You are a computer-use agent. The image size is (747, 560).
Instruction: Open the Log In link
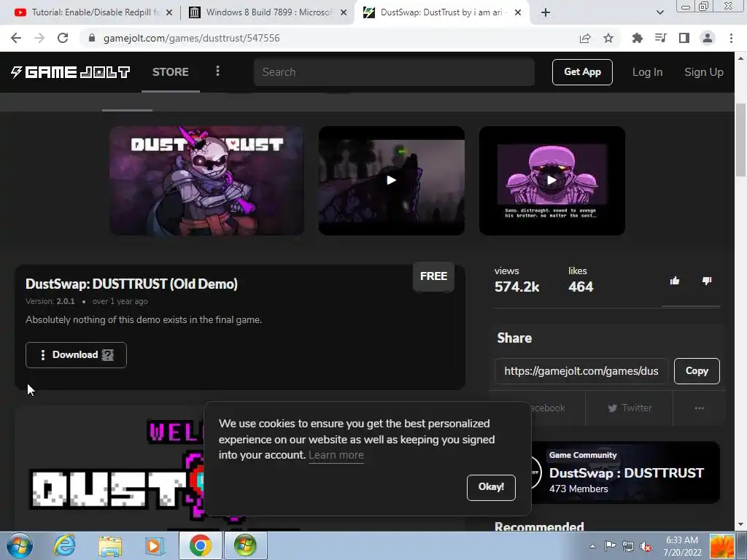click(647, 72)
